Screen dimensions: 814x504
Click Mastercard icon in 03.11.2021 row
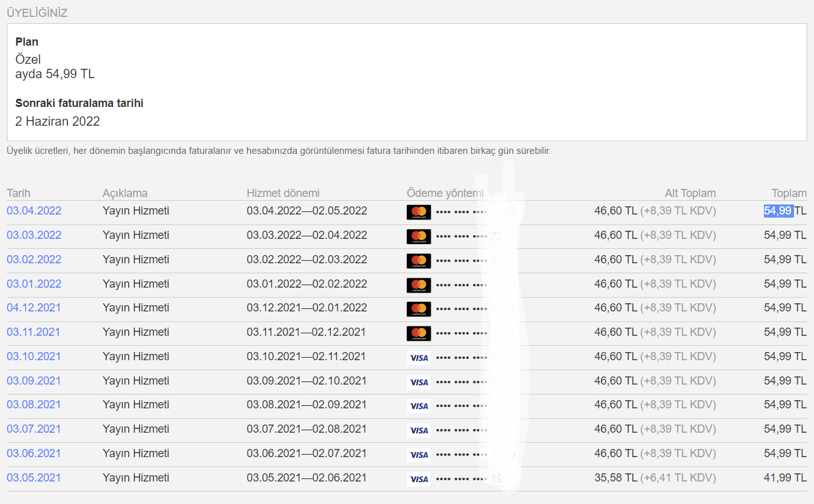(x=419, y=333)
